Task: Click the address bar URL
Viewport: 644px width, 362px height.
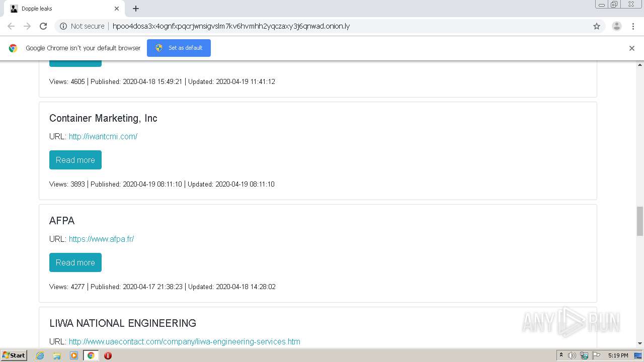Action: pyautogui.click(x=231, y=26)
